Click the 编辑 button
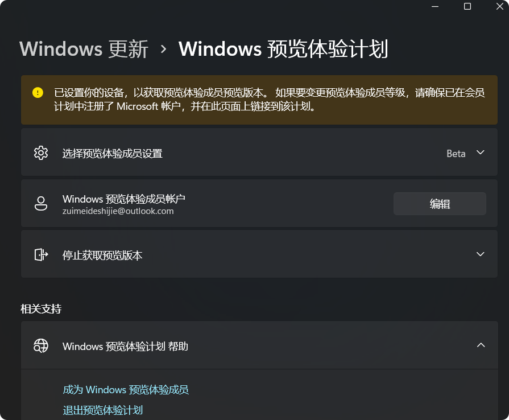 440,204
